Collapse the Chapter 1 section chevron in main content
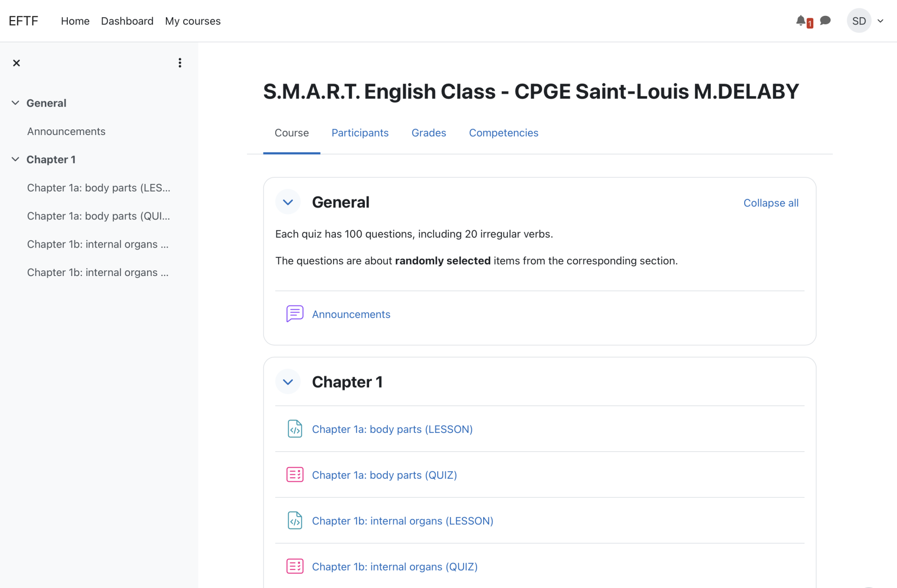This screenshot has width=897, height=588. coord(288,382)
